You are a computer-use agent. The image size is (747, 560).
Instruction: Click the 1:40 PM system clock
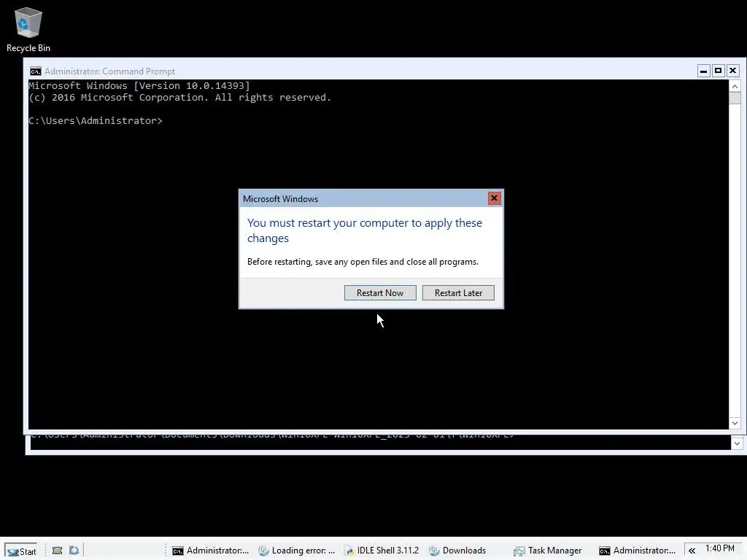coord(719,548)
